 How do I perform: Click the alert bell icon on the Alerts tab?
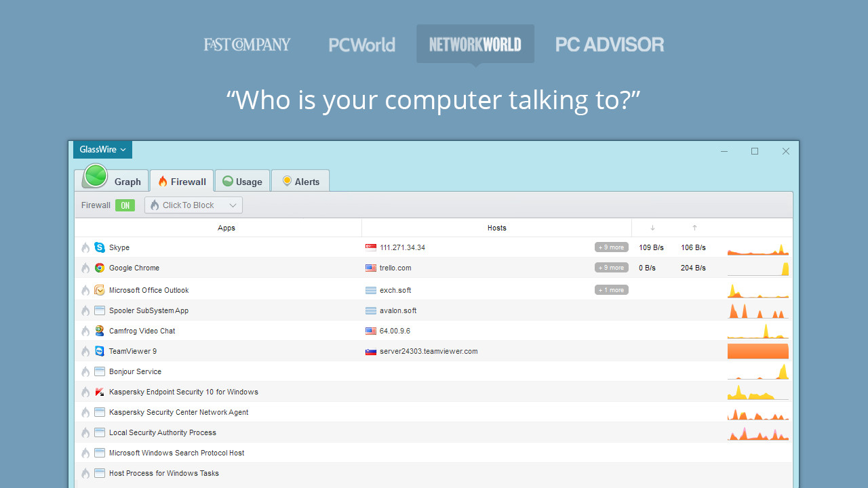point(287,181)
